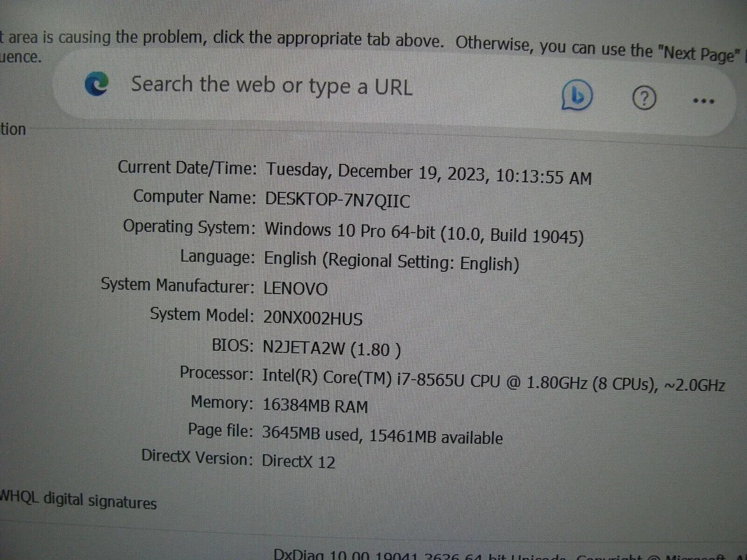Click the 'DirectX Version:' label

197,457
